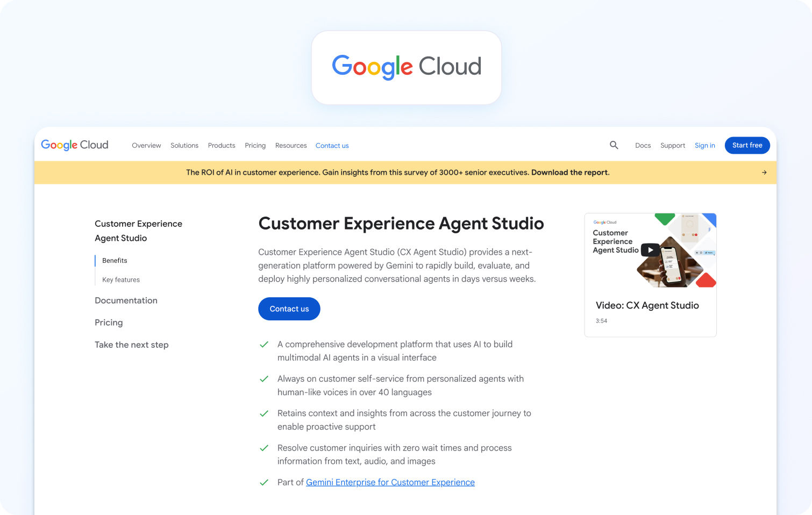Click the green checkmark beside multimodal AI agents

point(264,344)
